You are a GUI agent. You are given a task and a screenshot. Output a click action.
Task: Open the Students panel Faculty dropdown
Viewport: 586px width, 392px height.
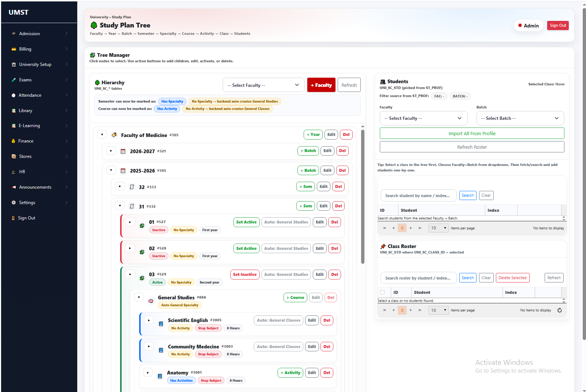[423, 118]
